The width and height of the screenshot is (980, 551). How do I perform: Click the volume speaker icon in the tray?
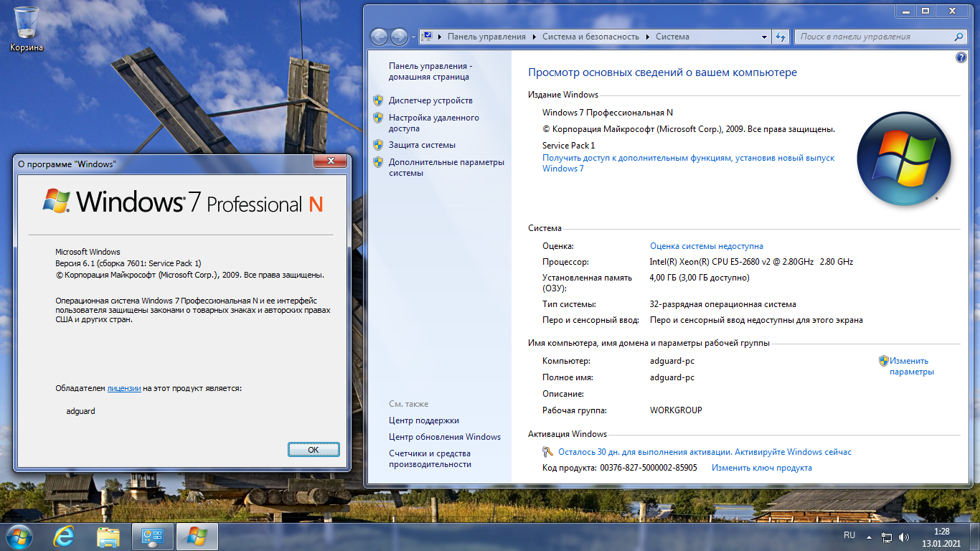tap(904, 537)
